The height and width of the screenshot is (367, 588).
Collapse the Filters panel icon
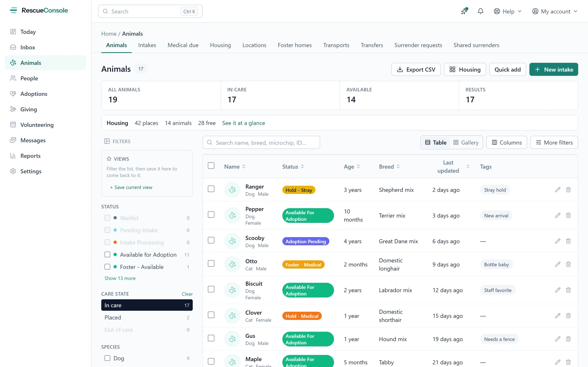107,141
